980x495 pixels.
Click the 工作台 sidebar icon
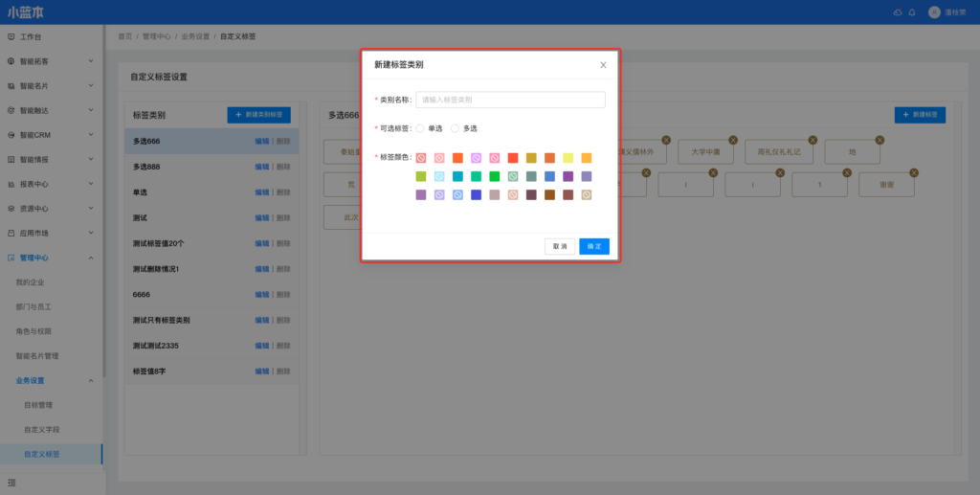point(11,37)
